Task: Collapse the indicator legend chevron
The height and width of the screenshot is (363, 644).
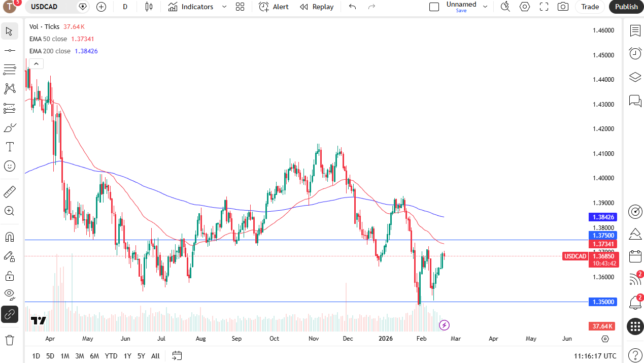Action: tap(36, 63)
